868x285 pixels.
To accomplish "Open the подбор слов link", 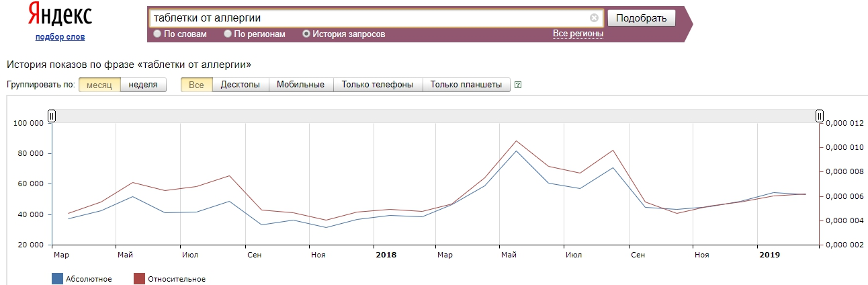I will 60,37.
